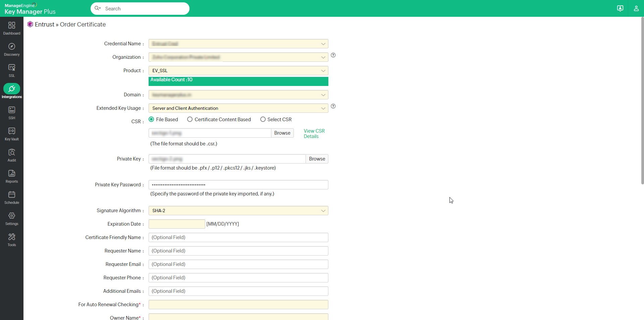Click the help icon next to Organization
The width and height of the screenshot is (644, 320).
click(x=333, y=55)
